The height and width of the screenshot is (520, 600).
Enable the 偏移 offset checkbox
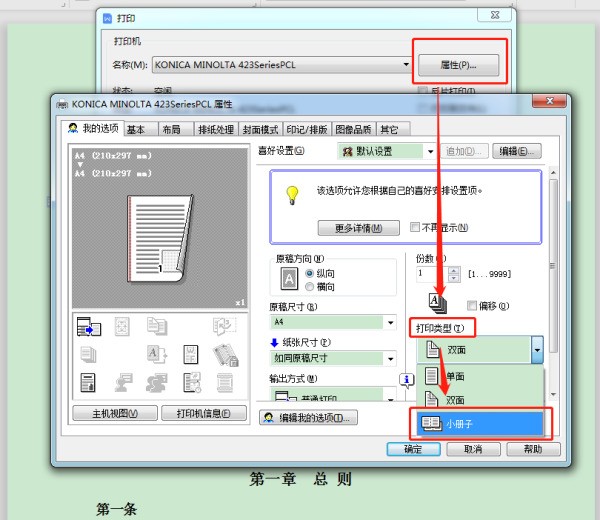(472, 306)
